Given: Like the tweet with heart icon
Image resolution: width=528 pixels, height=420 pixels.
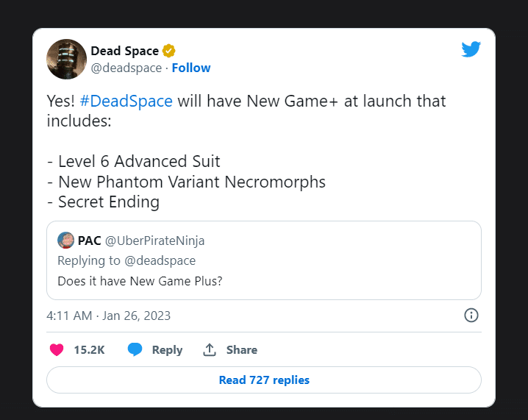Looking at the screenshot, I should pyautogui.click(x=57, y=349).
